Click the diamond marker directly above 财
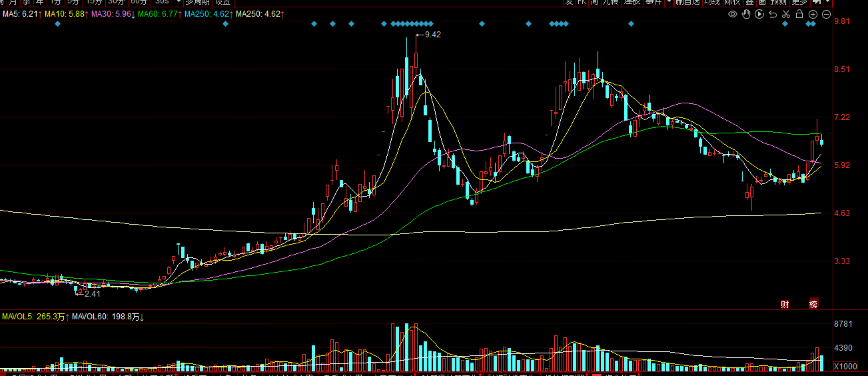This screenshot has width=868, height=376. (x=785, y=25)
